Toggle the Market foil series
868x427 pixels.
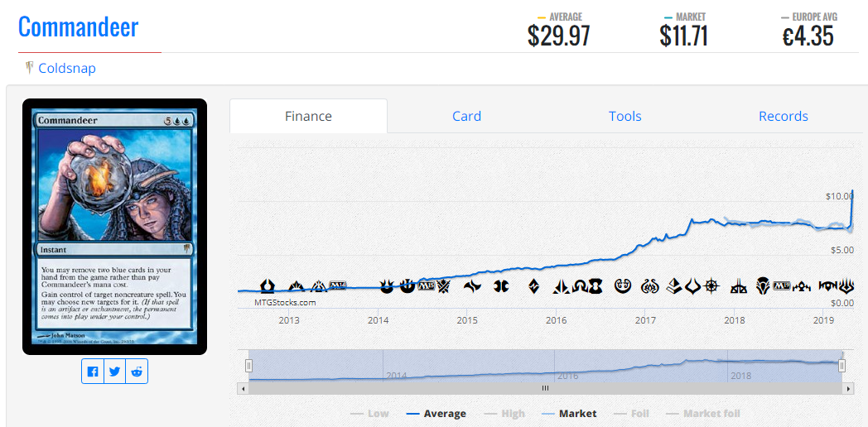[711, 413]
